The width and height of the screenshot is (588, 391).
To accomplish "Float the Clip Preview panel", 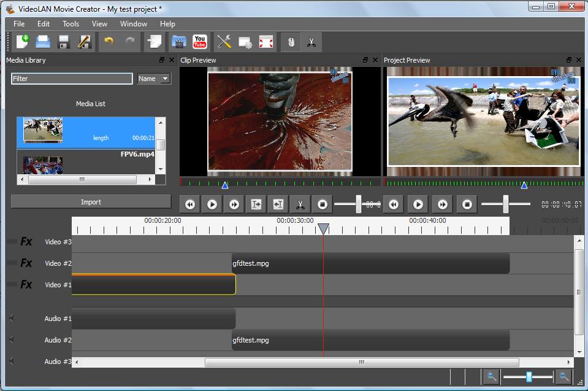I will (365, 60).
